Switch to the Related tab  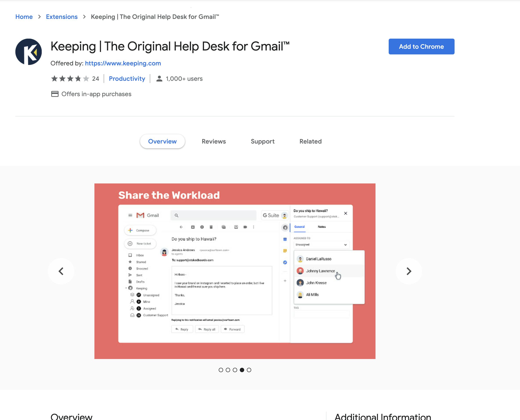coord(310,141)
